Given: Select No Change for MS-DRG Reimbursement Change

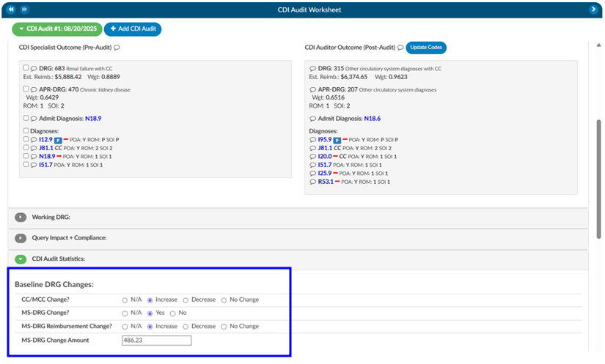Looking at the screenshot, I should coord(224,327).
